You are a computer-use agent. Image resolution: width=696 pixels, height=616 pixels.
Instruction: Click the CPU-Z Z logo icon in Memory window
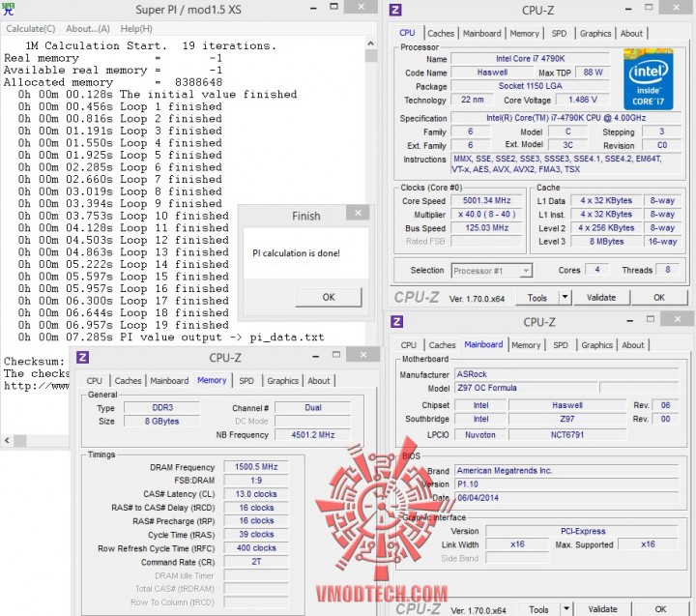point(83,357)
